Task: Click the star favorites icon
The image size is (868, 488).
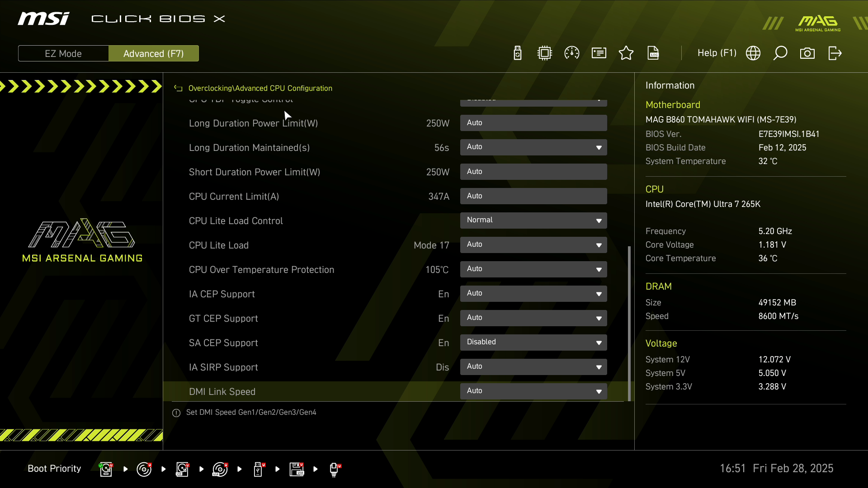Action: 626,53
